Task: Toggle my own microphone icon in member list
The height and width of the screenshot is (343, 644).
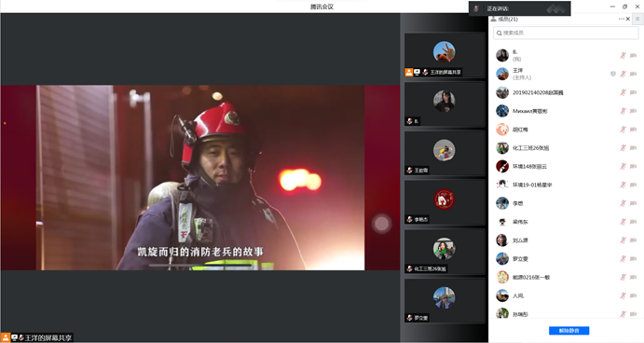Action: (x=623, y=55)
